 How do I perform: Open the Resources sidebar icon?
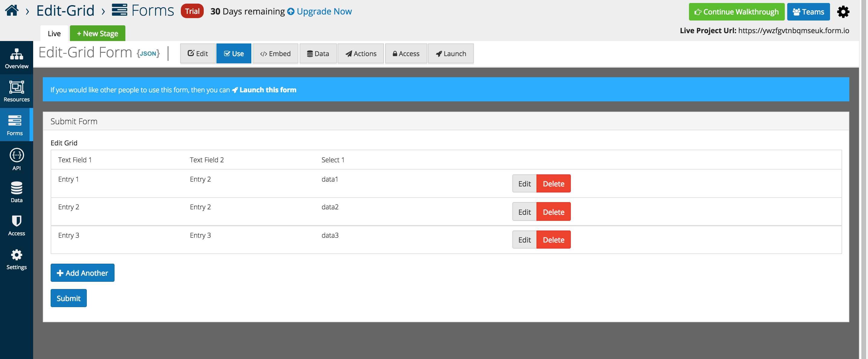[x=17, y=87]
